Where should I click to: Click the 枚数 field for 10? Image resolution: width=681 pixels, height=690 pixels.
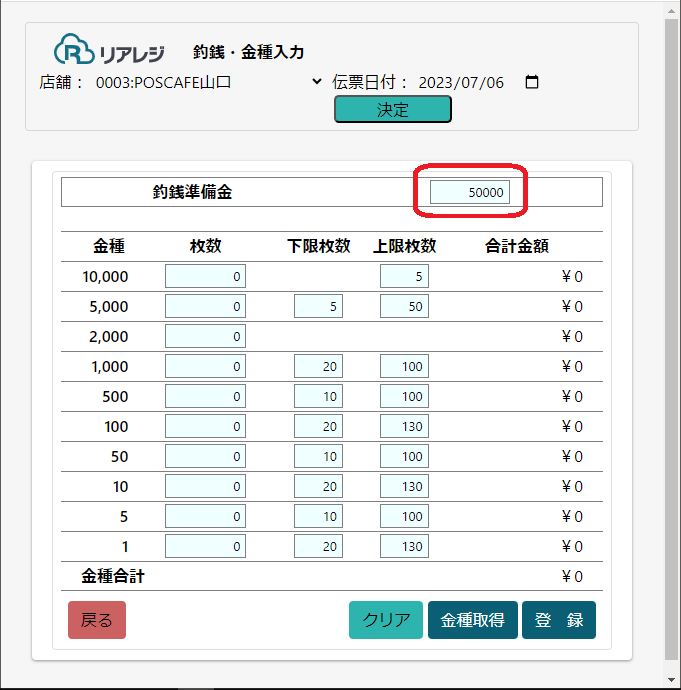click(x=205, y=486)
